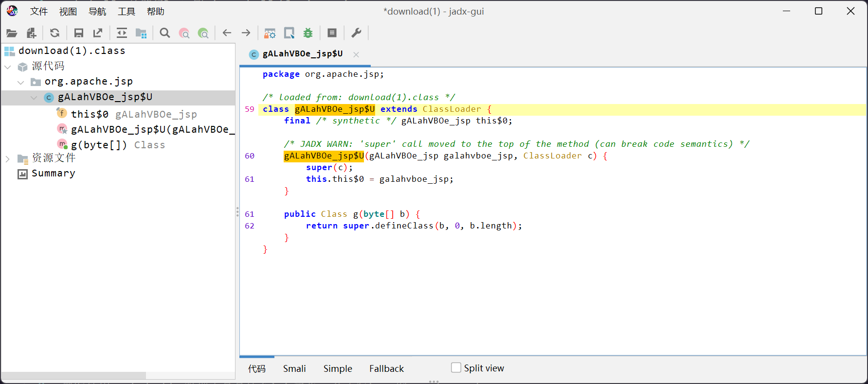Open the Log viewer icon
The width and height of the screenshot is (868, 384).
tap(332, 33)
